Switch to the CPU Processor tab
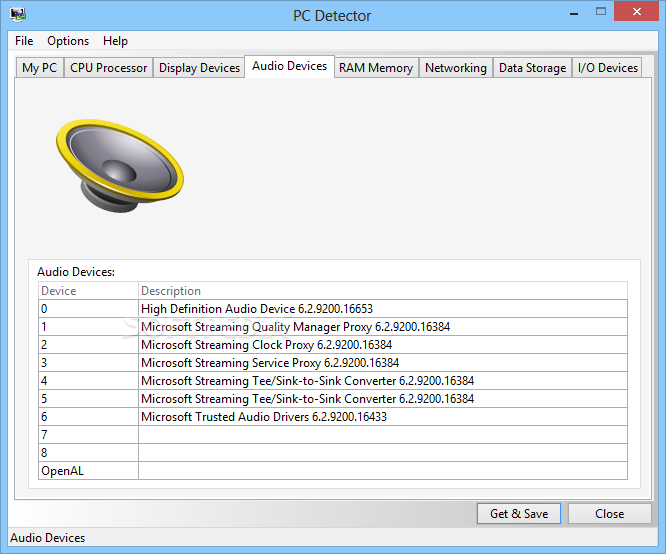This screenshot has width=666, height=554. point(108,68)
